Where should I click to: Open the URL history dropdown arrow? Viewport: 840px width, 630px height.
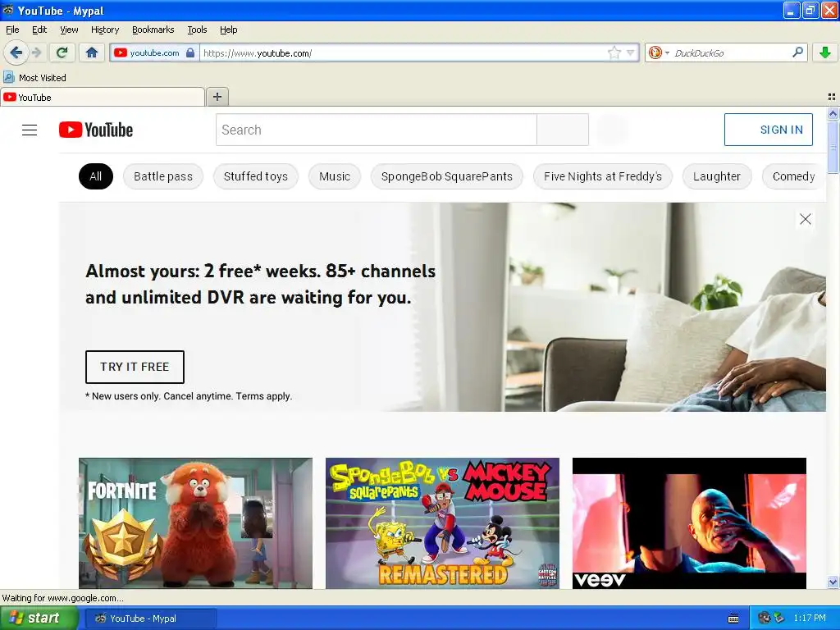click(631, 52)
